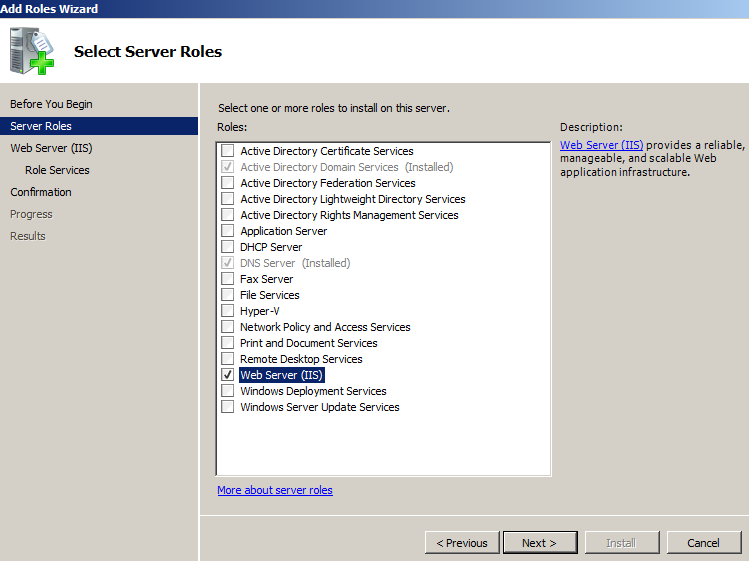Click the Previous button
Image resolution: width=749 pixels, height=561 pixels.
(461, 543)
